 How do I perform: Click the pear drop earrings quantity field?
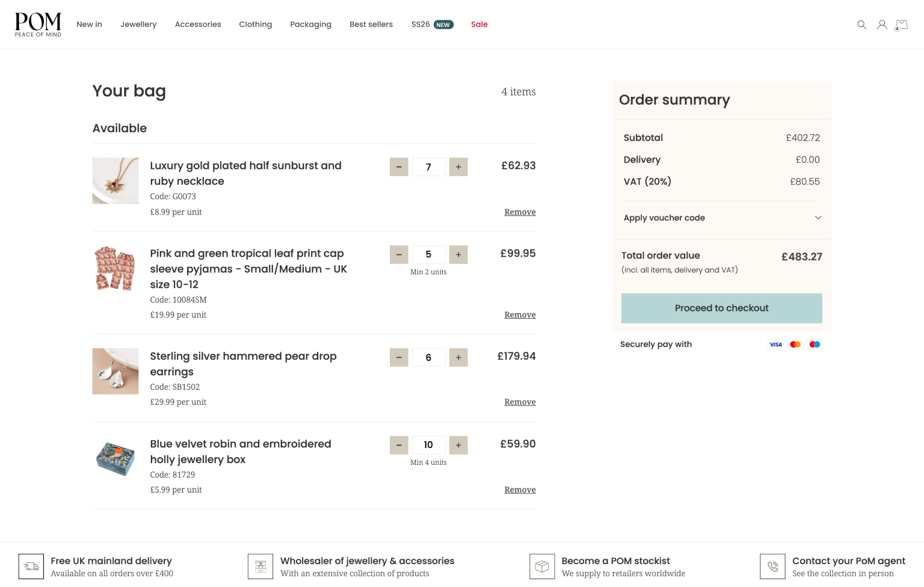tap(428, 358)
